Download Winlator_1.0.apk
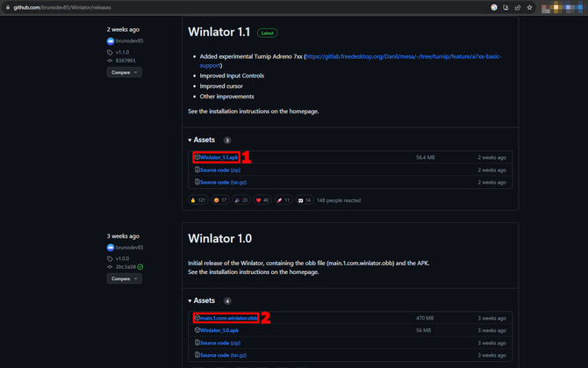The width and height of the screenshot is (588, 368). point(219,330)
